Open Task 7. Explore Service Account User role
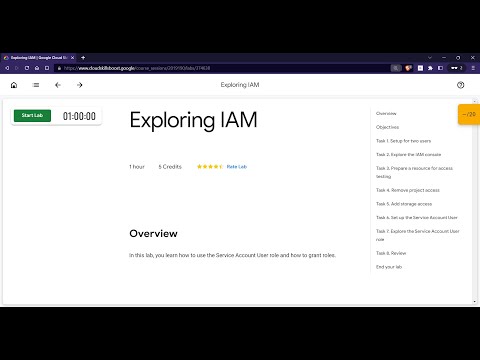Image resolution: width=480 pixels, height=360 pixels. click(x=418, y=235)
